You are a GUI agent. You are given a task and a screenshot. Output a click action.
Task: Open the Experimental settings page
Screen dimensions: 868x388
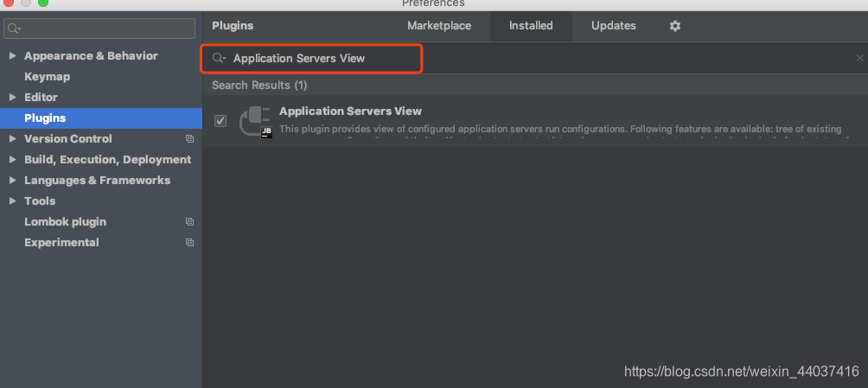click(x=61, y=243)
